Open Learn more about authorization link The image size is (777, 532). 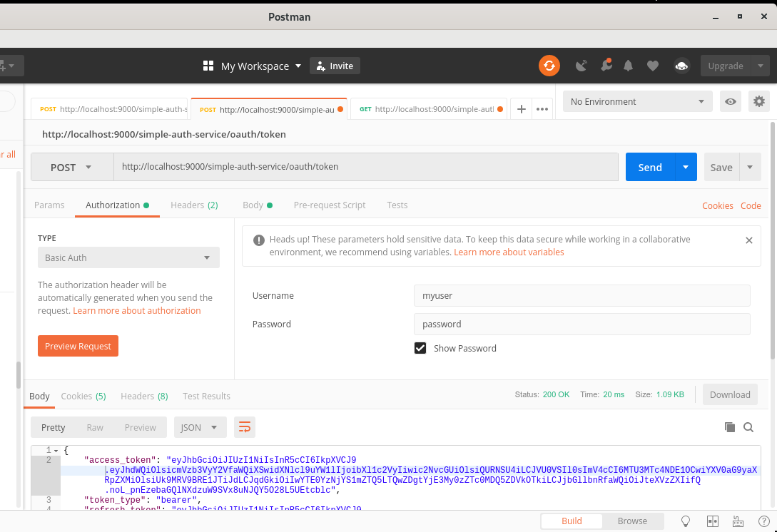click(x=137, y=311)
